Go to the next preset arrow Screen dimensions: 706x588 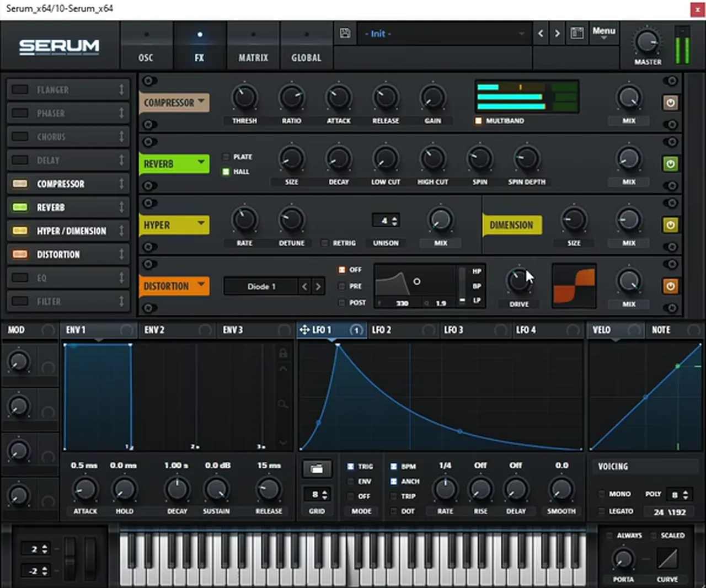tap(557, 34)
